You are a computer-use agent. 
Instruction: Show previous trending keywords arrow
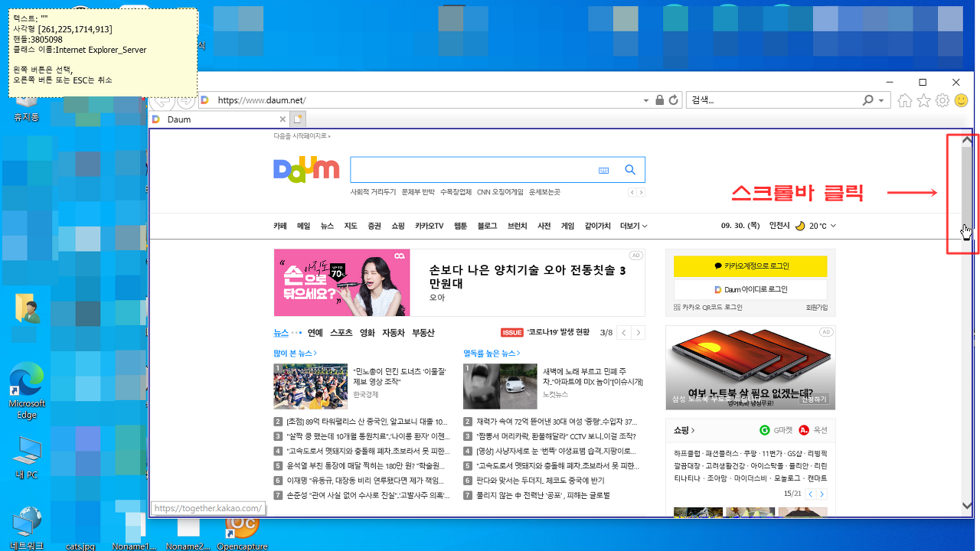[x=632, y=192]
